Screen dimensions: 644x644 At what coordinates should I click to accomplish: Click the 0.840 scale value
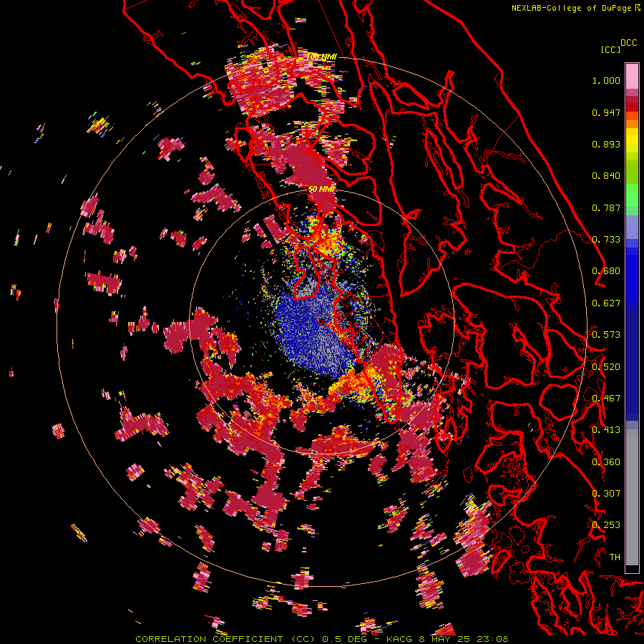606,176
